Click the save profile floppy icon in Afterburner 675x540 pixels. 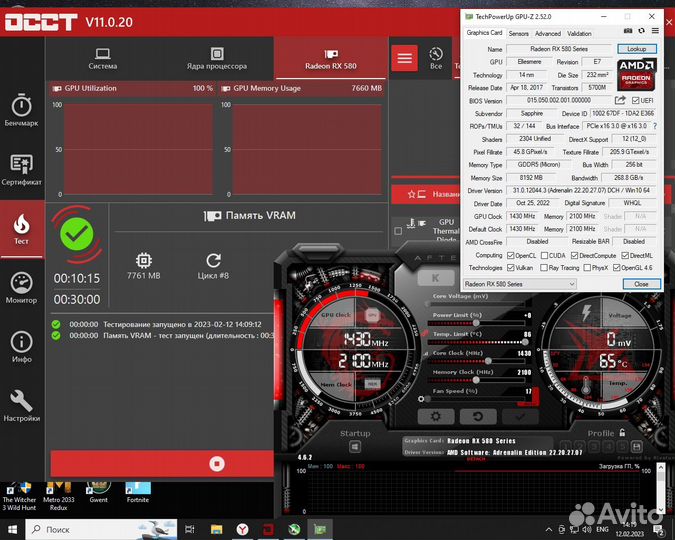coord(637,447)
